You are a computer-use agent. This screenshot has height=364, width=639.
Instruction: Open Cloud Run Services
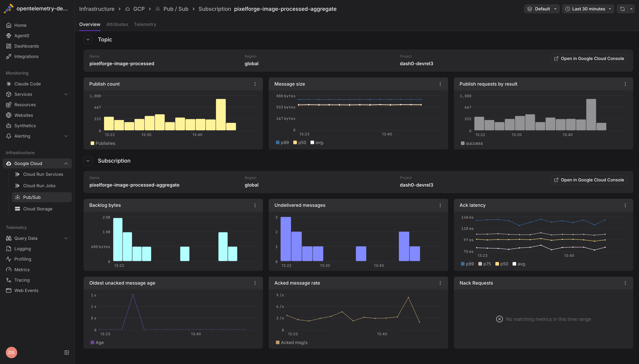coord(42,174)
